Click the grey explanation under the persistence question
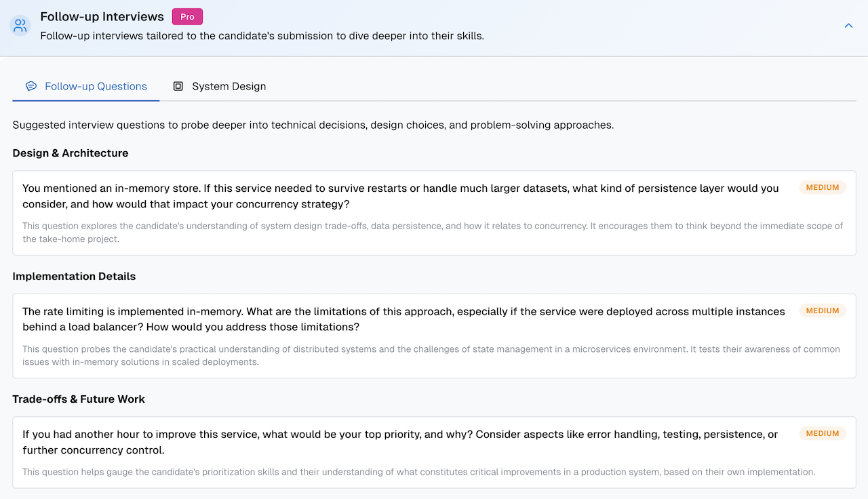The width and height of the screenshot is (868, 499). tap(432, 232)
